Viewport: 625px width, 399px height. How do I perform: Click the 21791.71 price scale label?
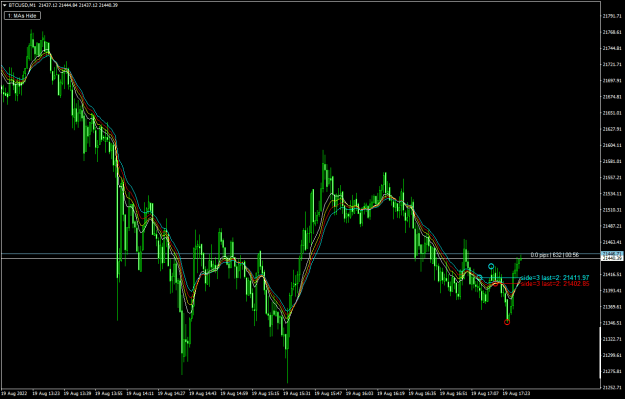[x=612, y=16]
